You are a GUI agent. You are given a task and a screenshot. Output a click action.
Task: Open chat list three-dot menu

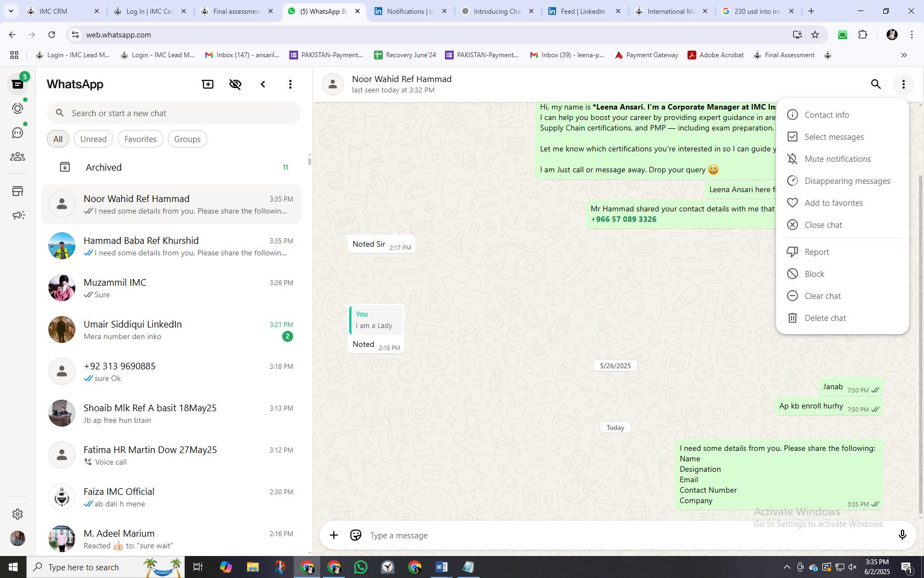click(290, 84)
